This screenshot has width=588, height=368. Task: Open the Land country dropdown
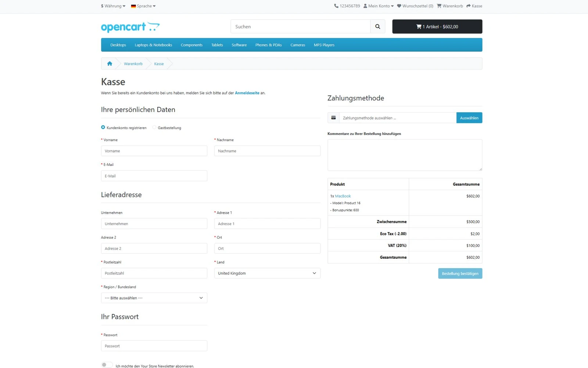click(267, 273)
